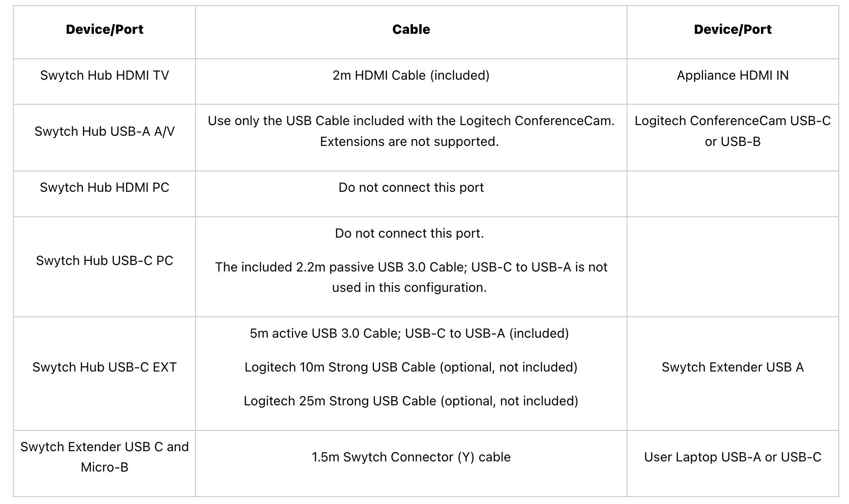This screenshot has height=504, width=849.
Task: Click the Swytch Hub HDMI PC cell
Action: tap(104, 188)
